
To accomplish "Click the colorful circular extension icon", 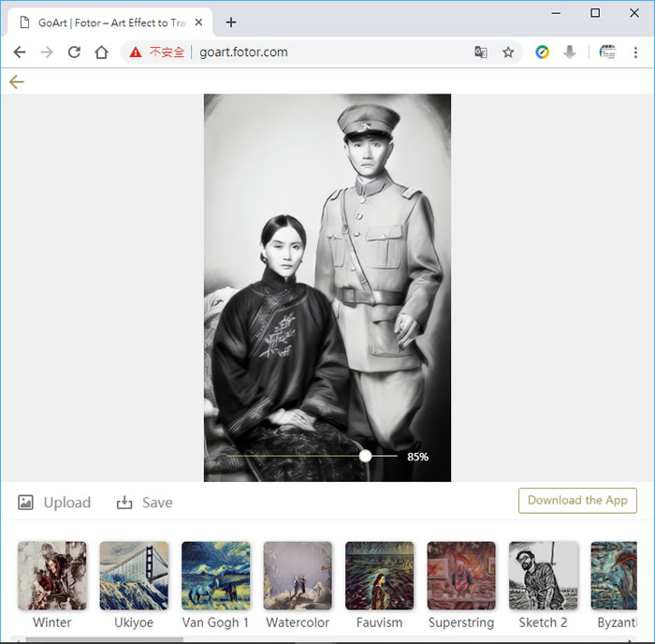I will [x=542, y=52].
